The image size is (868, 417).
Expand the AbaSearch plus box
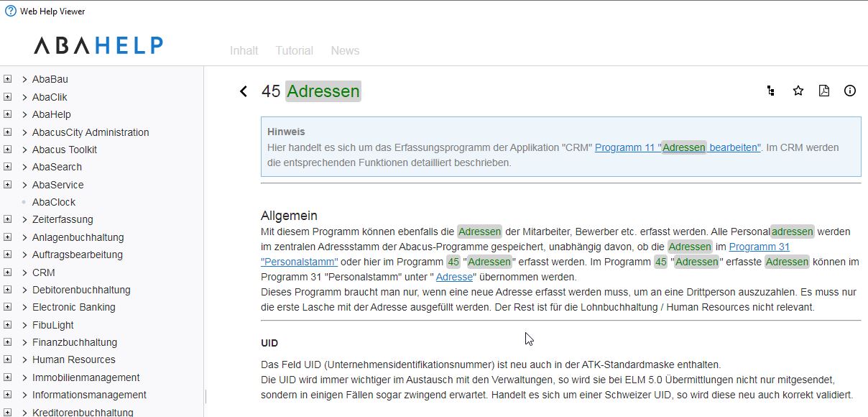coord(7,167)
